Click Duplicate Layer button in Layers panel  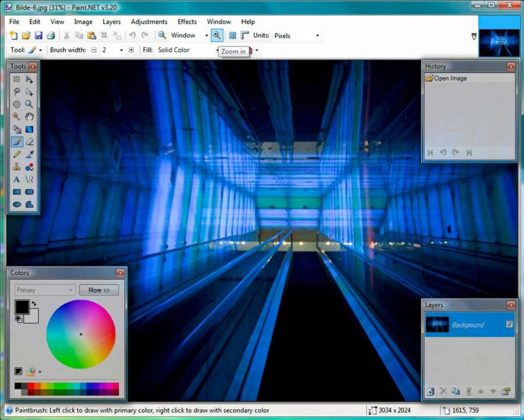(456, 391)
